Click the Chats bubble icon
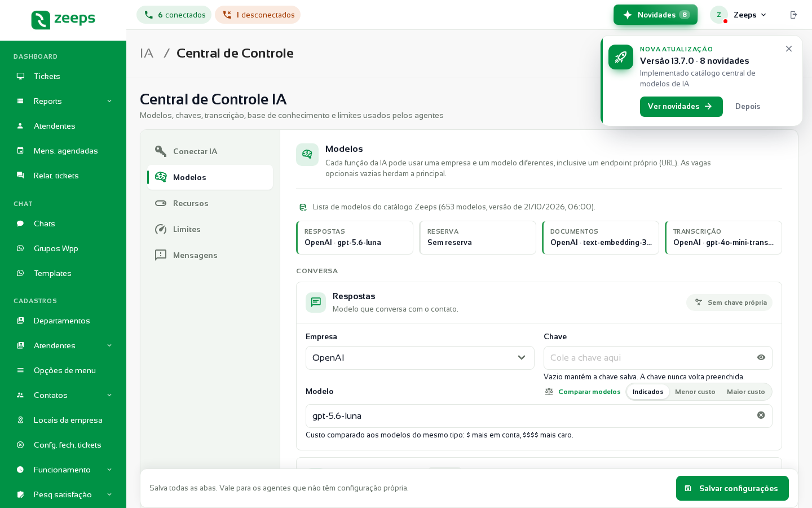Screen dimensions: 812x508 click(20, 224)
